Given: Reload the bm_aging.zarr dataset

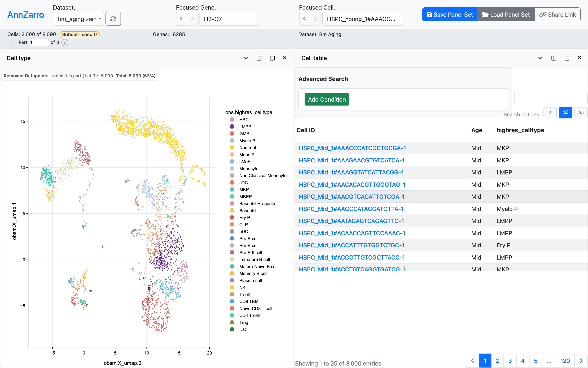Looking at the screenshot, I should click(113, 19).
